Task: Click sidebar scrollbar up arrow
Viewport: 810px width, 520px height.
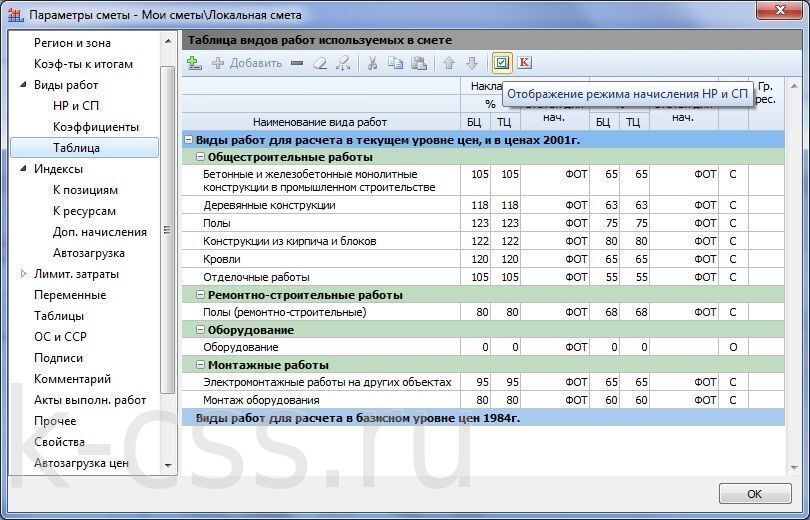Action: tap(168, 41)
